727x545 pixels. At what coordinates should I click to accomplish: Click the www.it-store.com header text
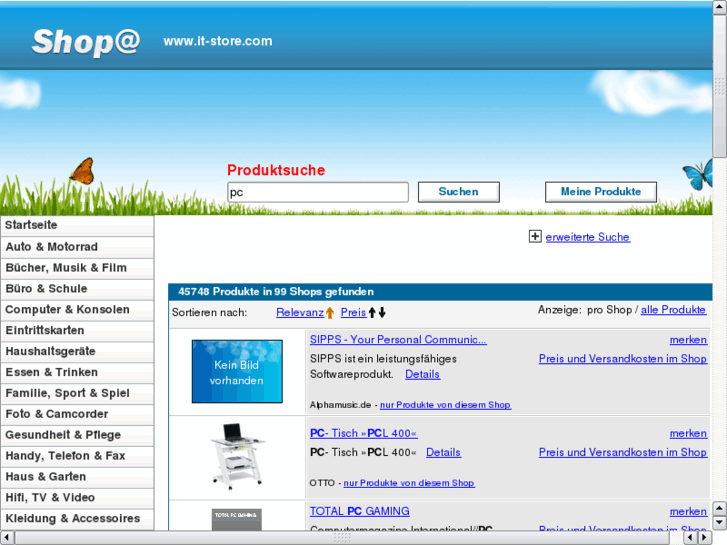pyautogui.click(x=218, y=41)
